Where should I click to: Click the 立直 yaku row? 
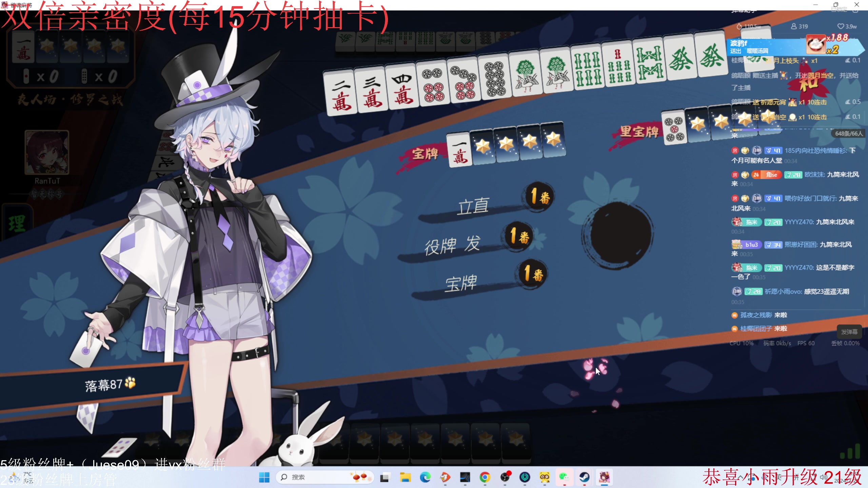pyautogui.click(x=473, y=206)
